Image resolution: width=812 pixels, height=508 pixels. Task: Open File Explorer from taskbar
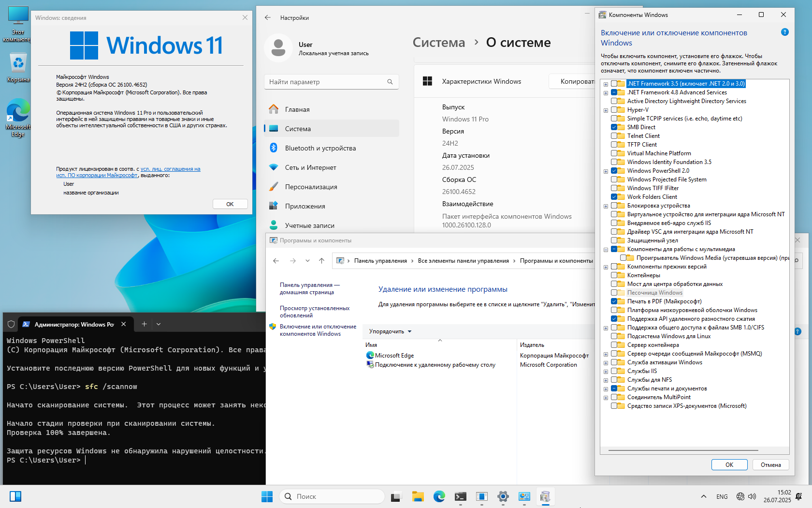(x=418, y=496)
